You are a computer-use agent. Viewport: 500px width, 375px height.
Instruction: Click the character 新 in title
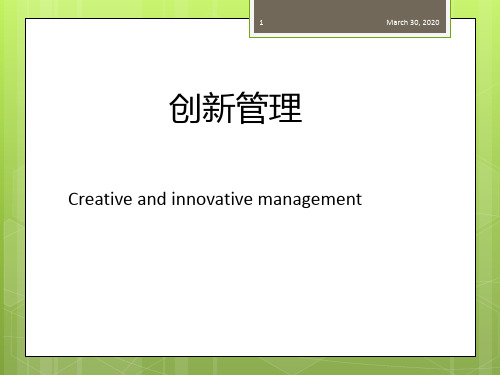tap(218, 108)
